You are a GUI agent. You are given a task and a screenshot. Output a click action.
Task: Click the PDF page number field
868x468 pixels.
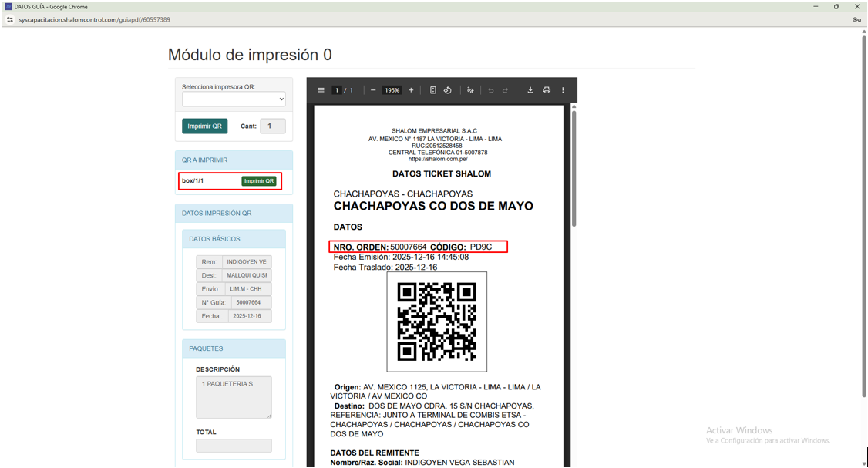[337, 90]
